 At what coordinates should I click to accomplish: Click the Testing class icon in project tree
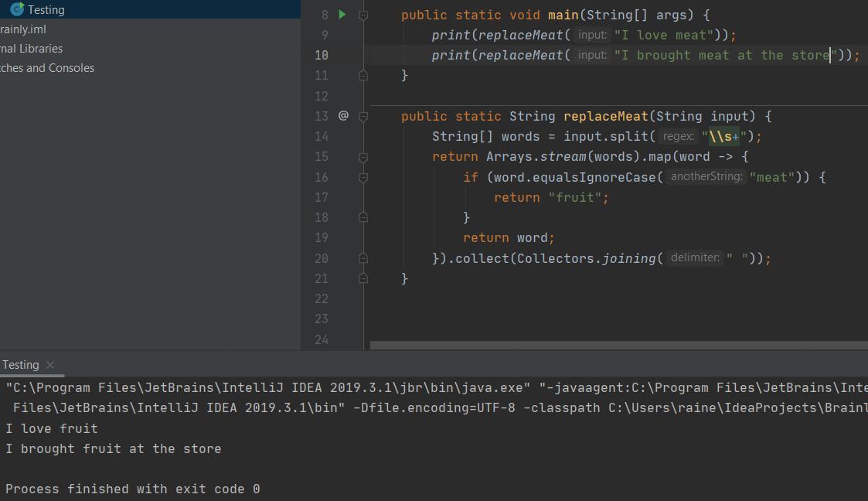(x=17, y=10)
